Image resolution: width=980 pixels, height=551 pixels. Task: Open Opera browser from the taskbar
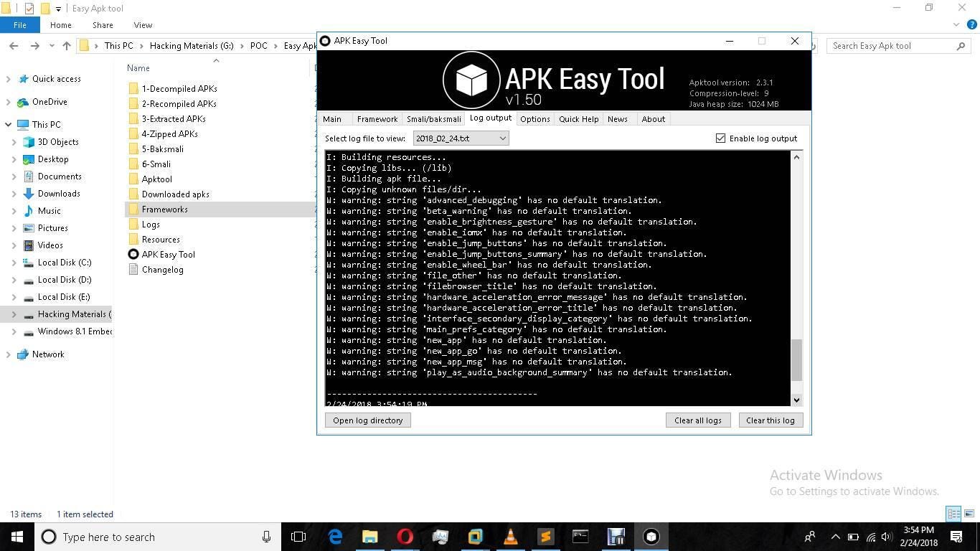405,537
